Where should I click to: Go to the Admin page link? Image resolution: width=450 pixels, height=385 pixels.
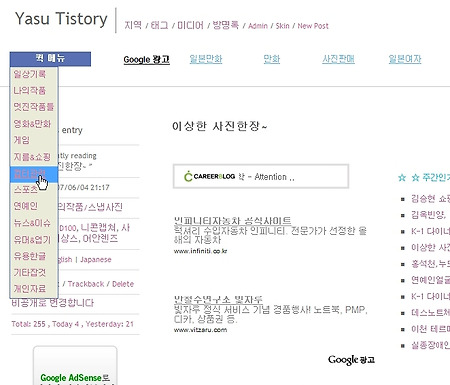(x=258, y=26)
